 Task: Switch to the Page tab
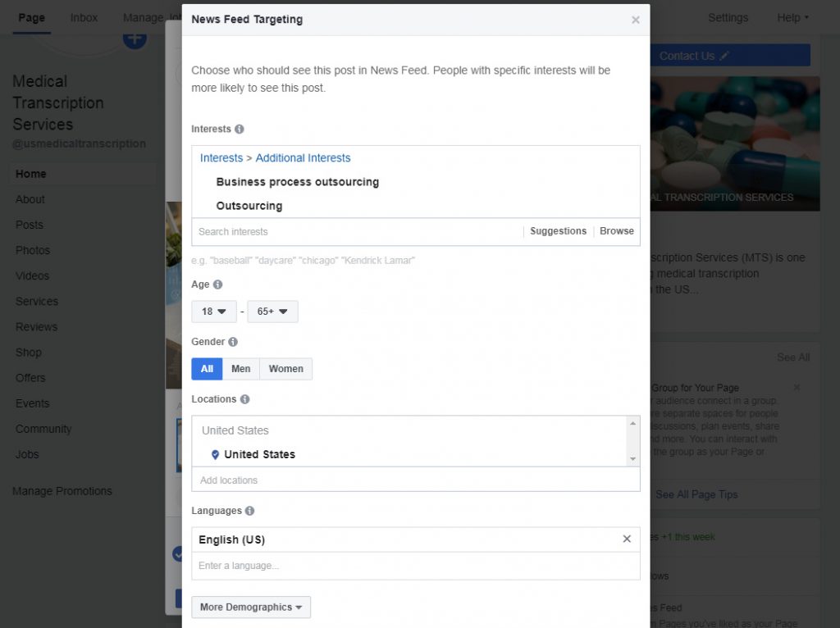point(32,18)
